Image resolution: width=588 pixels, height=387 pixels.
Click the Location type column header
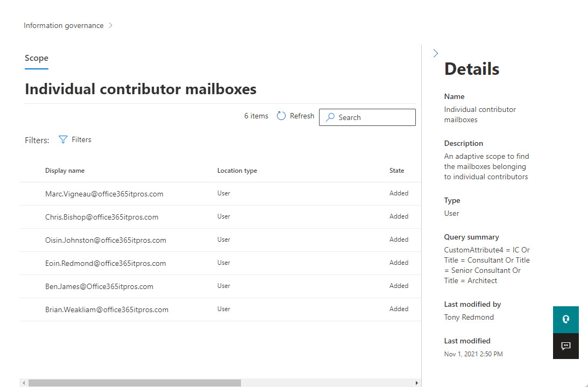tap(237, 170)
